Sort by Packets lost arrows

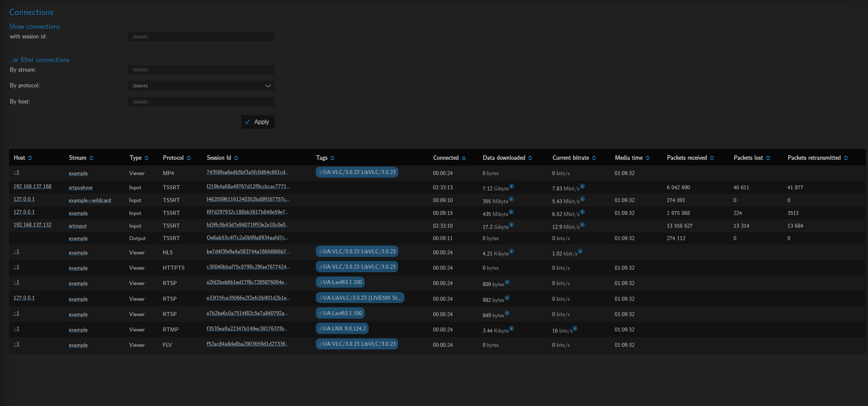[768, 158]
